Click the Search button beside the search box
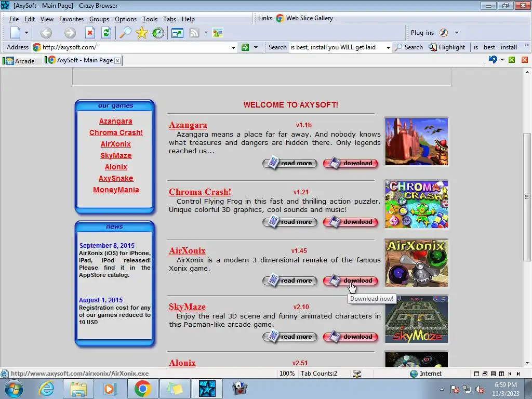Image resolution: width=532 pixels, height=399 pixels. pyautogui.click(x=409, y=47)
